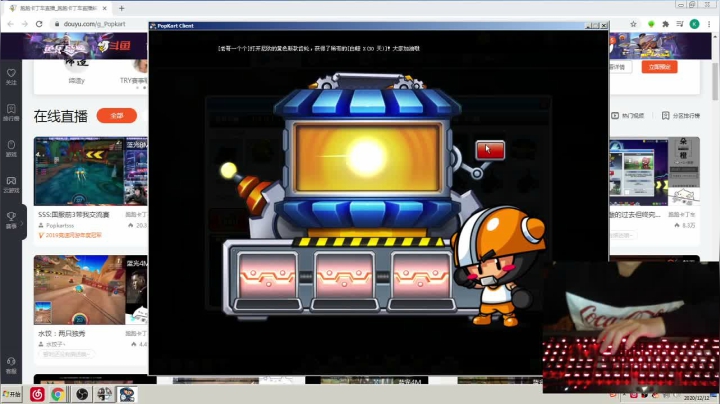Click the Popkartsss streamer name
720x404 pixels.
(60, 225)
